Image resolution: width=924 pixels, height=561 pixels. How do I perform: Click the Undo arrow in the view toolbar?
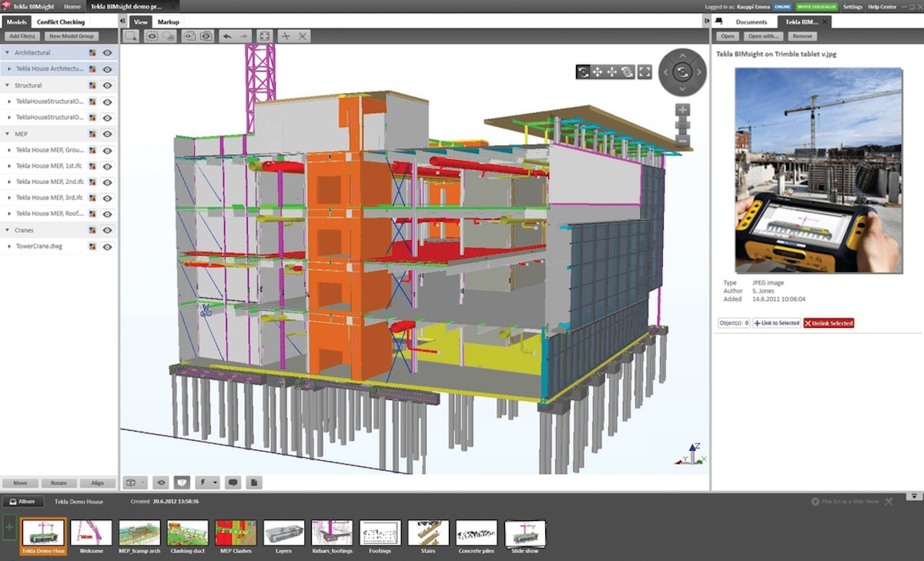(226, 35)
